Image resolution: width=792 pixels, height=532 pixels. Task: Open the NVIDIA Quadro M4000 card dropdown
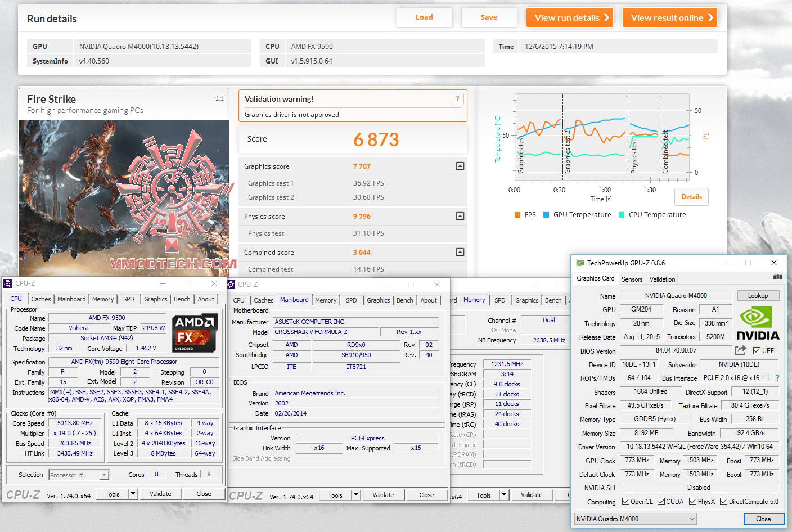[636, 519]
